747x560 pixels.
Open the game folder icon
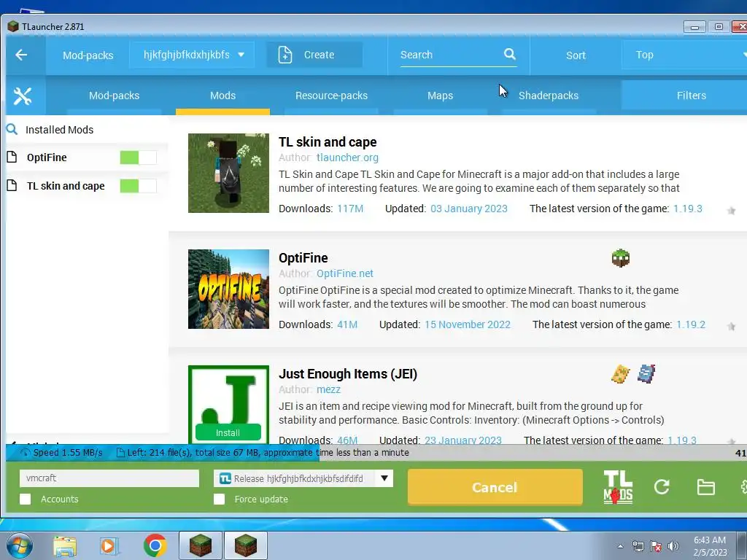click(705, 487)
